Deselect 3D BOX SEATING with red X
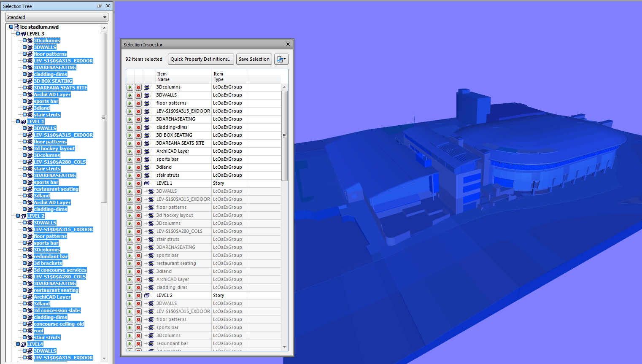 coord(138,135)
